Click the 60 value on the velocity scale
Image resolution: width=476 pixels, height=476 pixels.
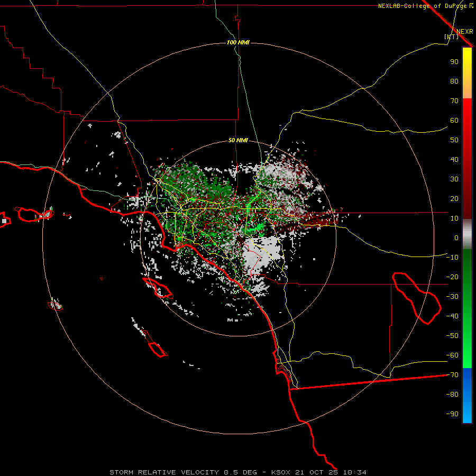click(x=454, y=120)
